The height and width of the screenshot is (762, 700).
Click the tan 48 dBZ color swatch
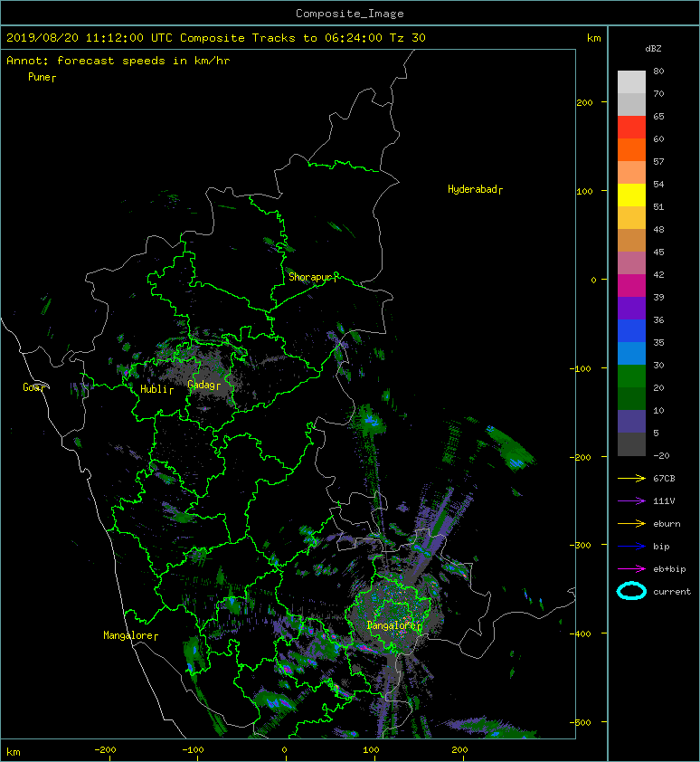coord(631,240)
